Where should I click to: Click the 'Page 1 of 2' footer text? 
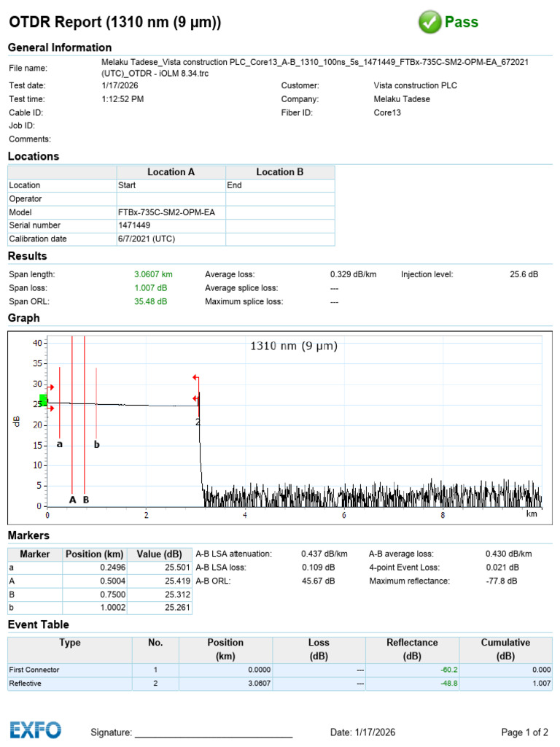524,732
